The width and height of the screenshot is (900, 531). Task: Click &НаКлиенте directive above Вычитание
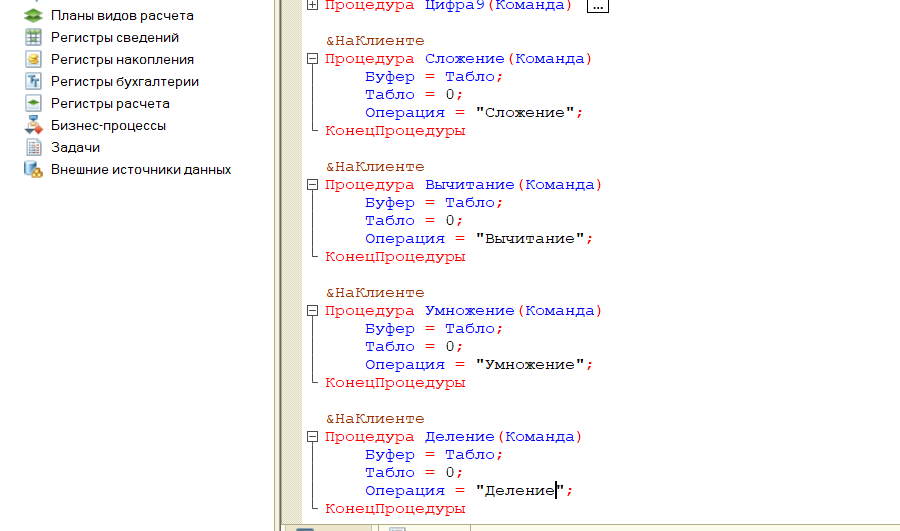(x=375, y=166)
